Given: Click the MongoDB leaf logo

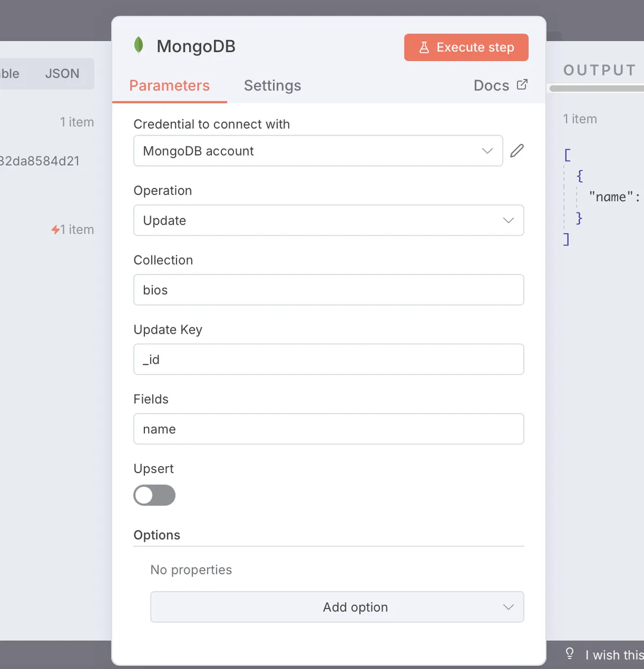Looking at the screenshot, I should click(138, 46).
